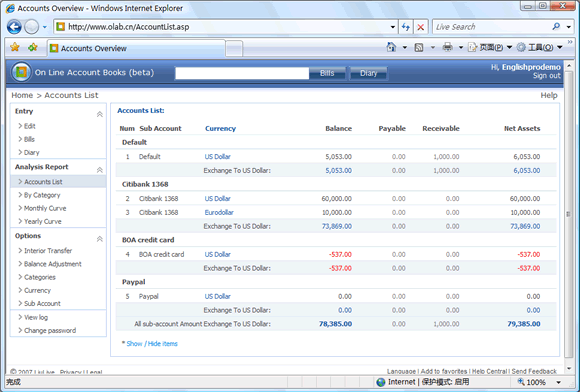
Task: Click the On Line Account Books logo
Action: tap(21, 72)
